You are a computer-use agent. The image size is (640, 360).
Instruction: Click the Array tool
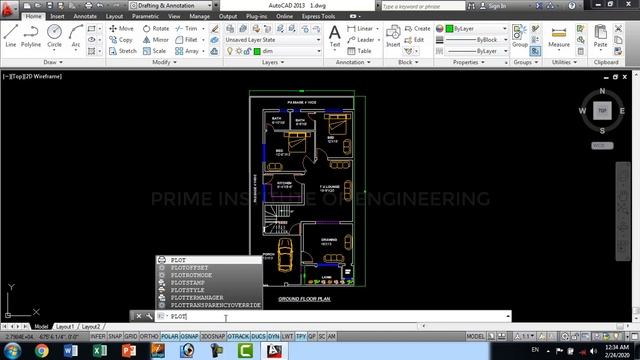point(187,51)
